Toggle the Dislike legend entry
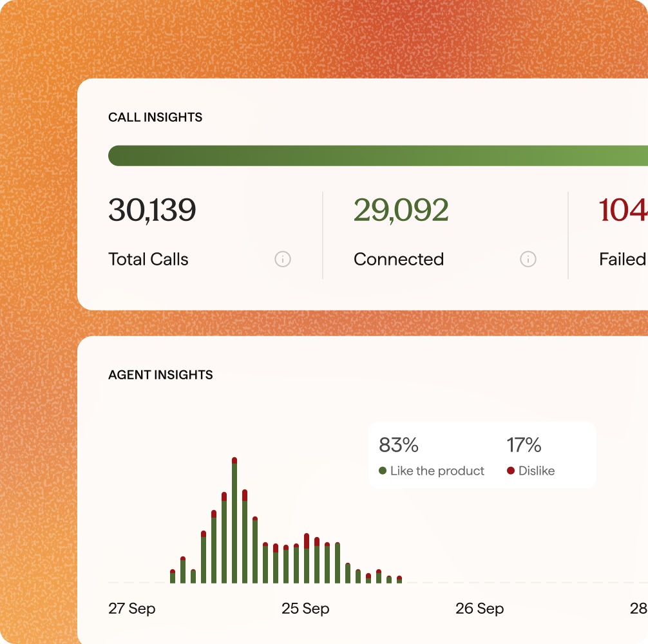648x644 pixels. (537, 471)
